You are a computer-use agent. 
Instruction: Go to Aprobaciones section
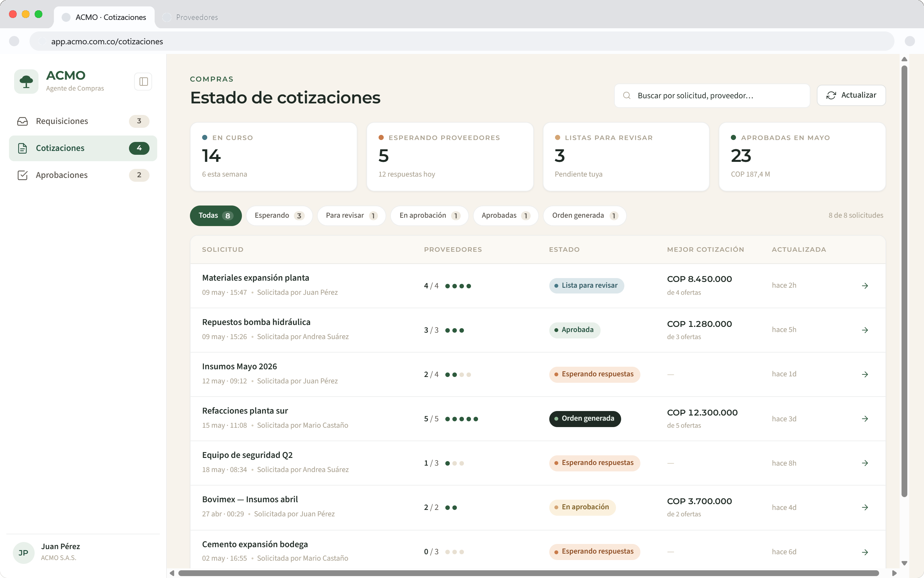(83, 175)
